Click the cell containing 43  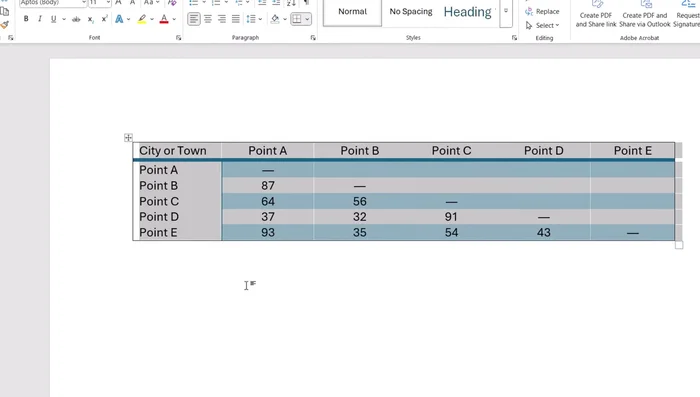[x=543, y=233]
